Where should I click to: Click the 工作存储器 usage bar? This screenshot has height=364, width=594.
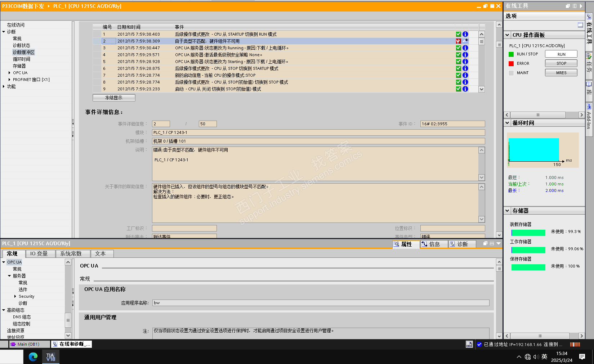[528, 250]
